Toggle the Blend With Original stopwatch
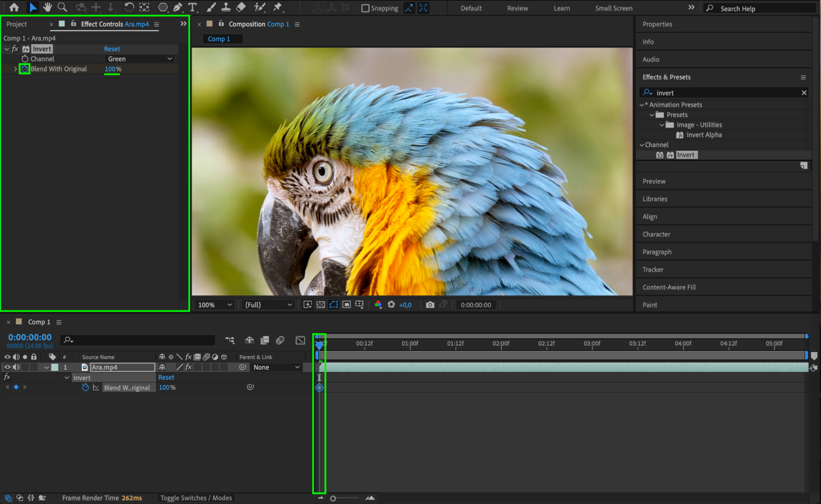The width and height of the screenshot is (821, 504). coord(25,69)
